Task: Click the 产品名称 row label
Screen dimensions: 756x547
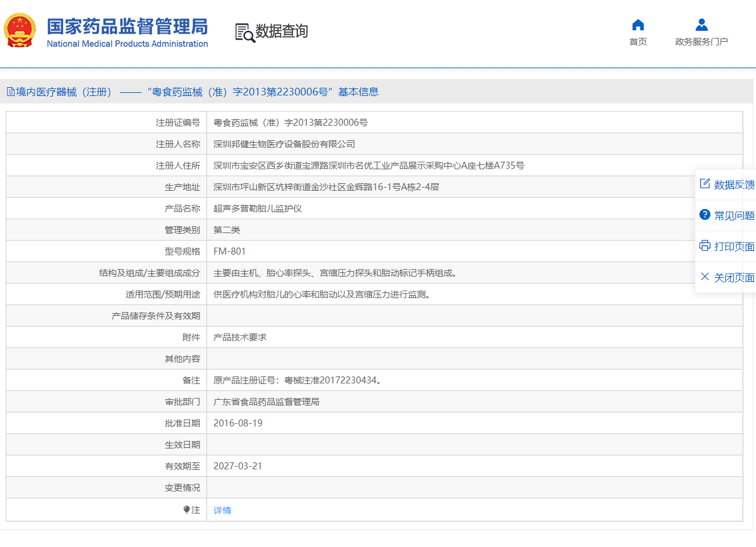Action: [x=183, y=208]
